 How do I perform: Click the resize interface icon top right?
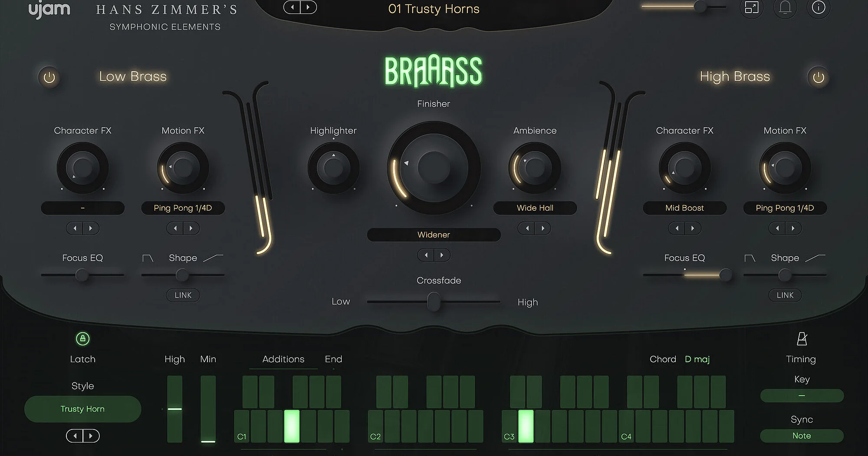click(x=751, y=8)
